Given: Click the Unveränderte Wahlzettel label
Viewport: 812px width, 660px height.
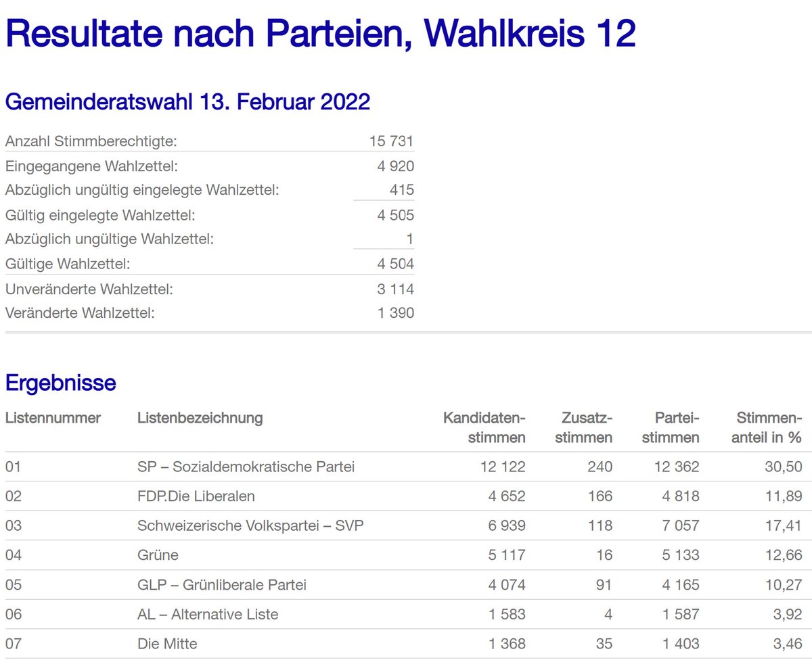Looking at the screenshot, I should tap(89, 289).
